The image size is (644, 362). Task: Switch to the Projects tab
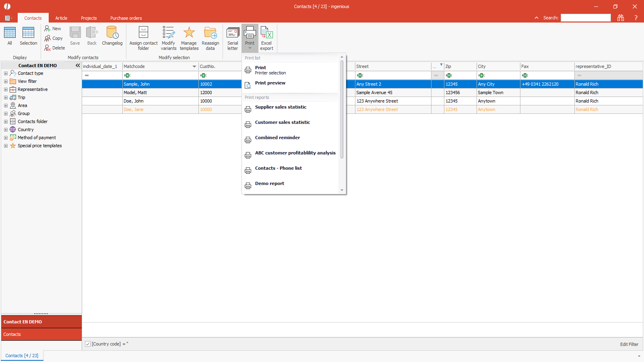(89, 18)
